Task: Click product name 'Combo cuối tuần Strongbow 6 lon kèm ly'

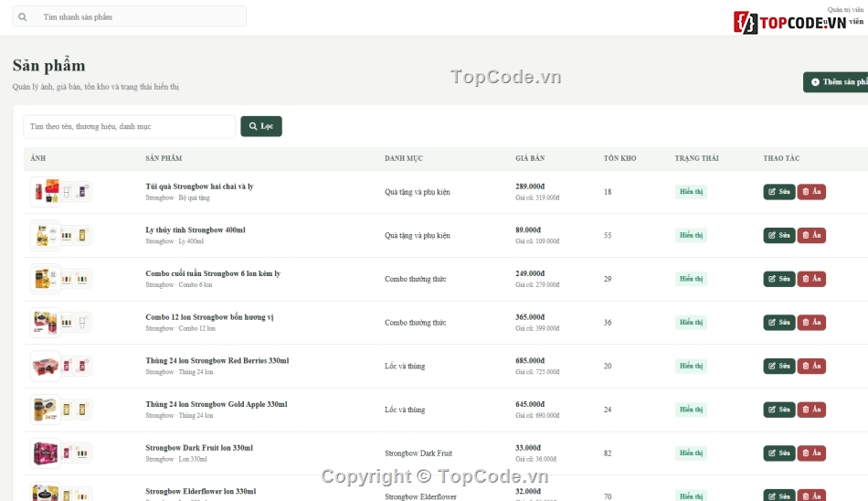Action: pos(213,273)
